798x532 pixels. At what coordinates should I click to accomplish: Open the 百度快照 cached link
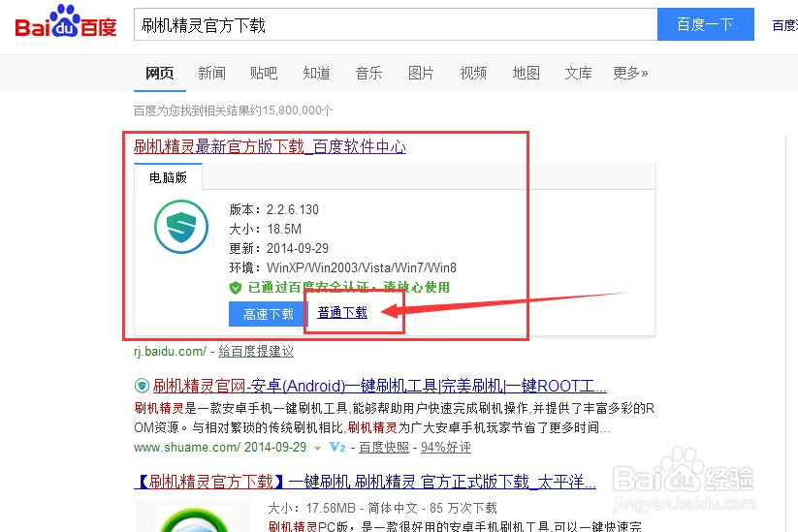(x=384, y=448)
